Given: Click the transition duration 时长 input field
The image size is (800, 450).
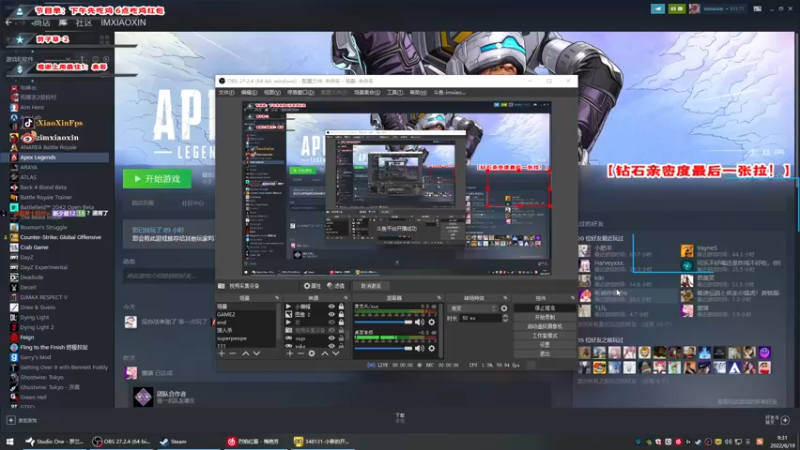Looking at the screenshot, I should pyautogui.click(x=480, y=318).
